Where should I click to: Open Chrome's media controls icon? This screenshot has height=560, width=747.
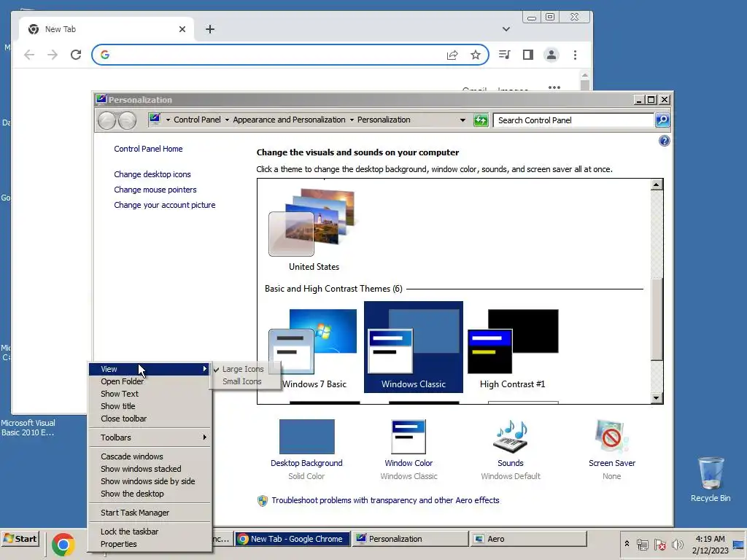[x=505, y=55]
